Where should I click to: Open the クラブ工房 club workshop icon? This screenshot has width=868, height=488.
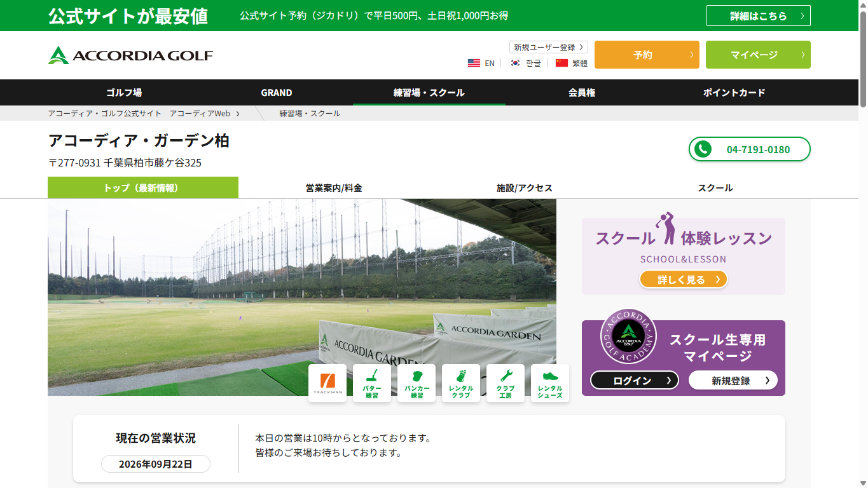click(x=506, y=383)
